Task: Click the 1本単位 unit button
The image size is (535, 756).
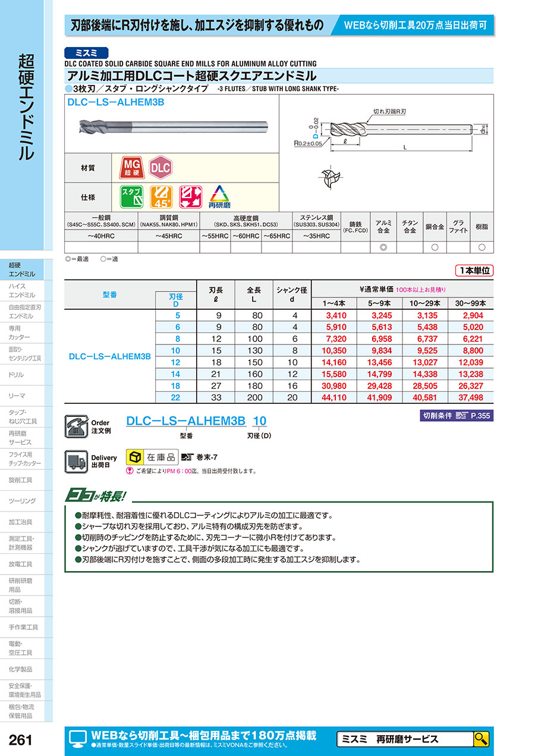Action: click(474, 270)
